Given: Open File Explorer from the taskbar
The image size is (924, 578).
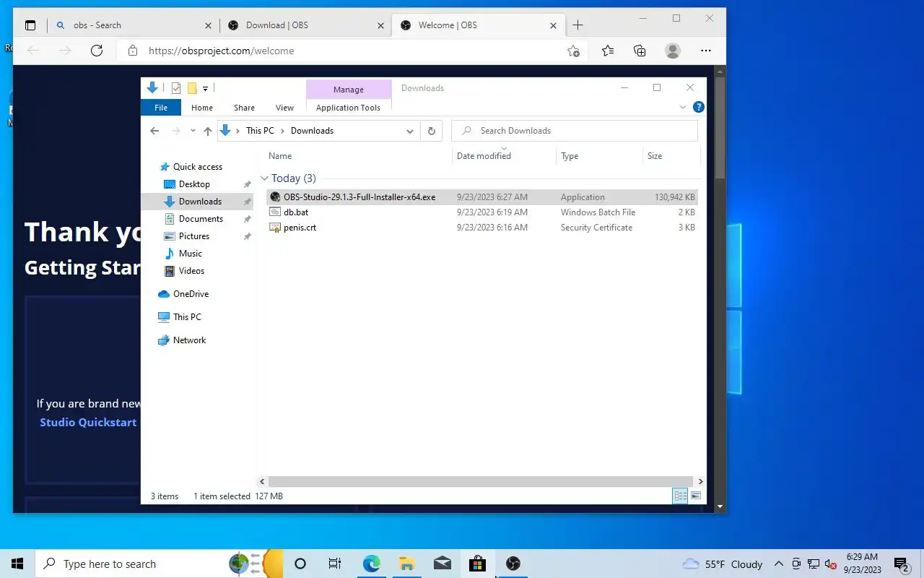Looking at the screenshot, I should tap(406, 564).
